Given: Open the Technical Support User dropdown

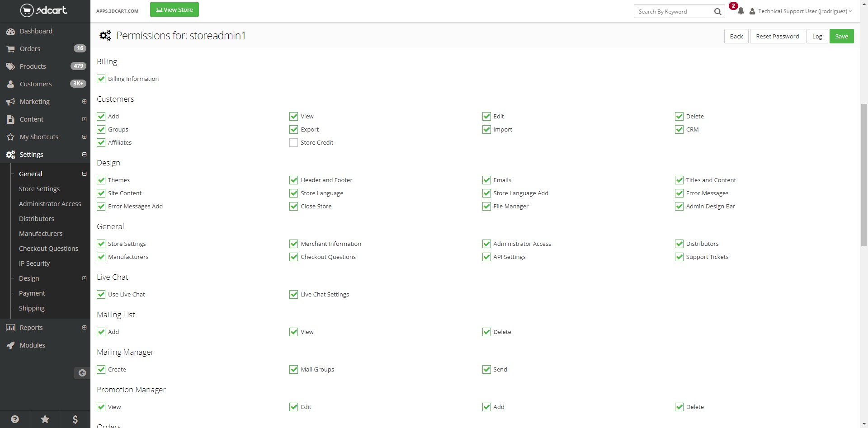Looking at the screenshot, I should pyautogui.click(x=801, y=11).
